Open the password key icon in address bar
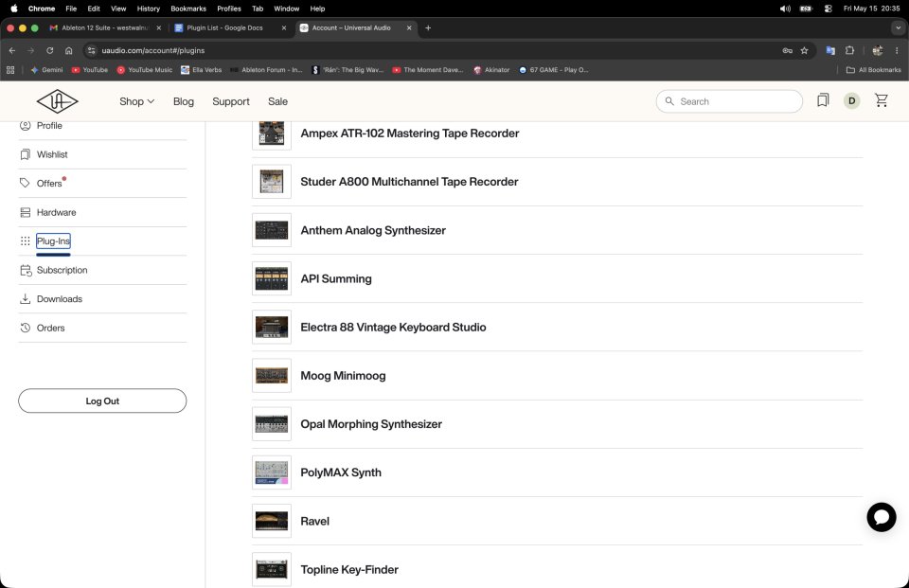This screenshot has height=588, width=909. [x=787, y=50]
